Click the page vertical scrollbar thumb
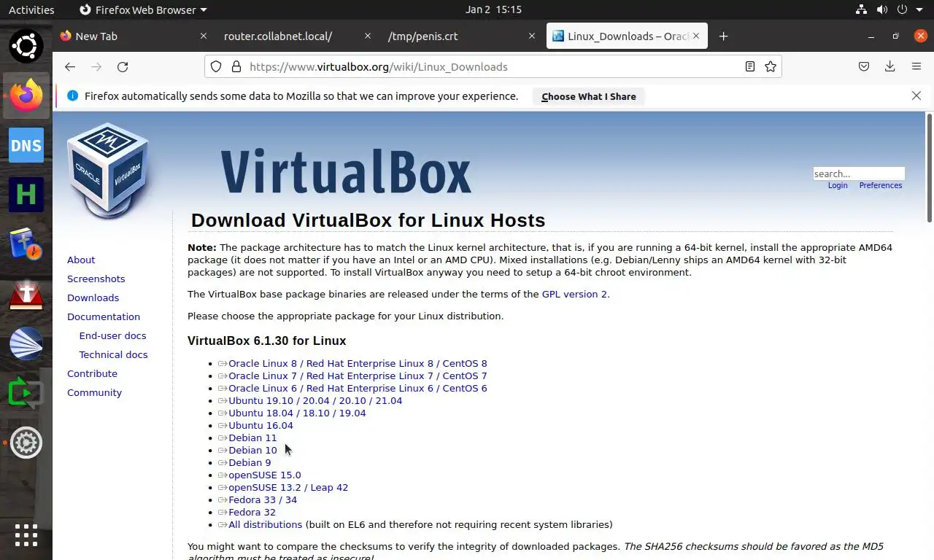Viewport: 934px width, 560px height. pos(929,168)
